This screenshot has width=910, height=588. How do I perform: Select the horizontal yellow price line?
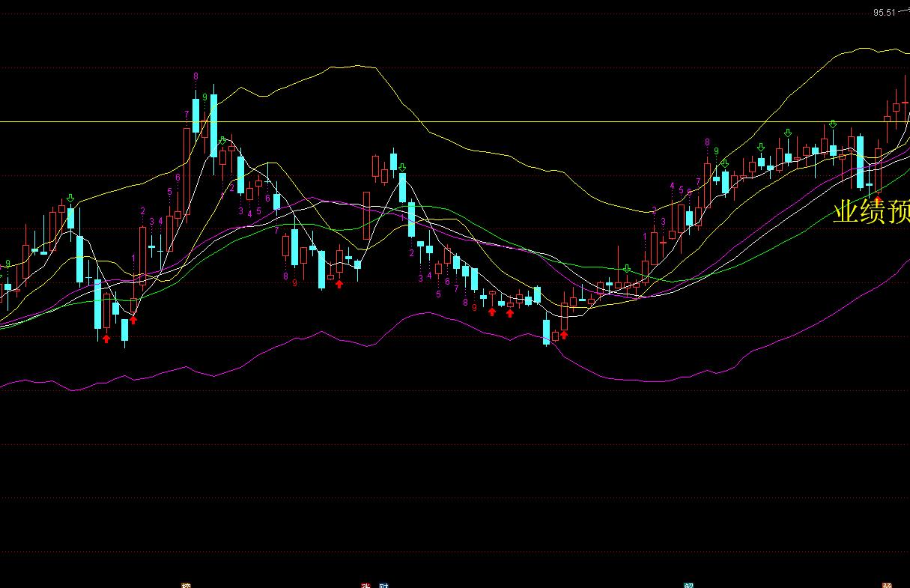pos(455,121)
